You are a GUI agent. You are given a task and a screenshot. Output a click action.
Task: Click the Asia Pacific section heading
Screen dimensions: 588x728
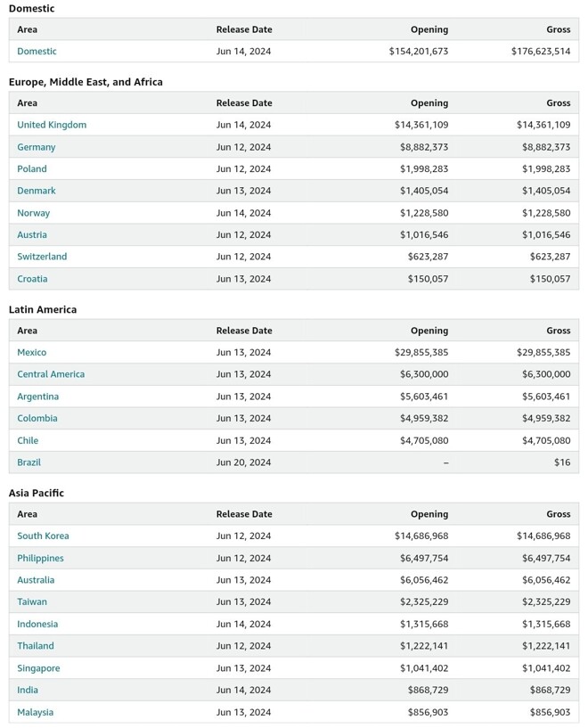[x=37, y=493]
